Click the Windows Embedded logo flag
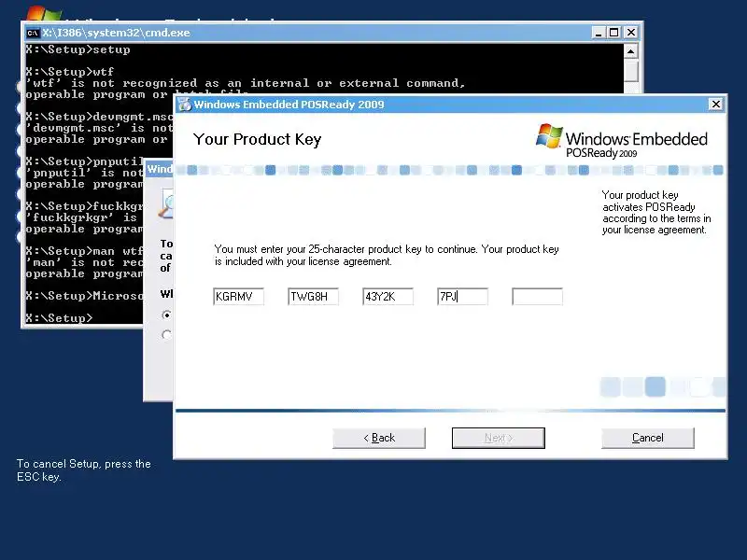Viewport: 747px width, 560px height. click(549, 136)
